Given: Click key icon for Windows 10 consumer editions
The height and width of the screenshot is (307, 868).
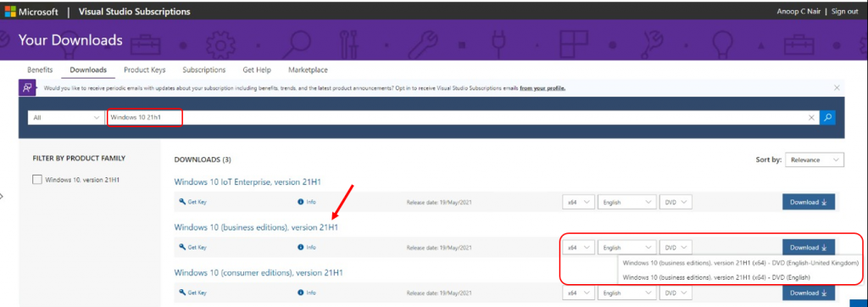Looking at the screenshot, I should click(x=182, y=293).
